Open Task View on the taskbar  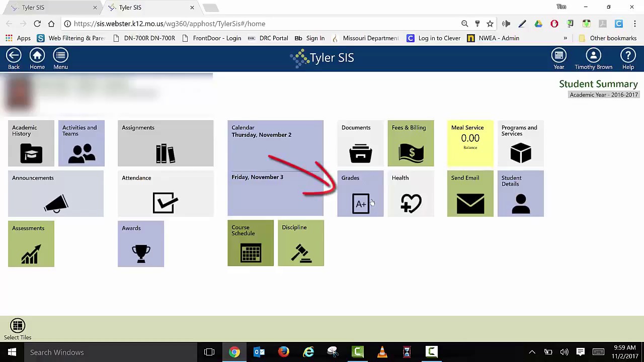click(x=209, y=352)
